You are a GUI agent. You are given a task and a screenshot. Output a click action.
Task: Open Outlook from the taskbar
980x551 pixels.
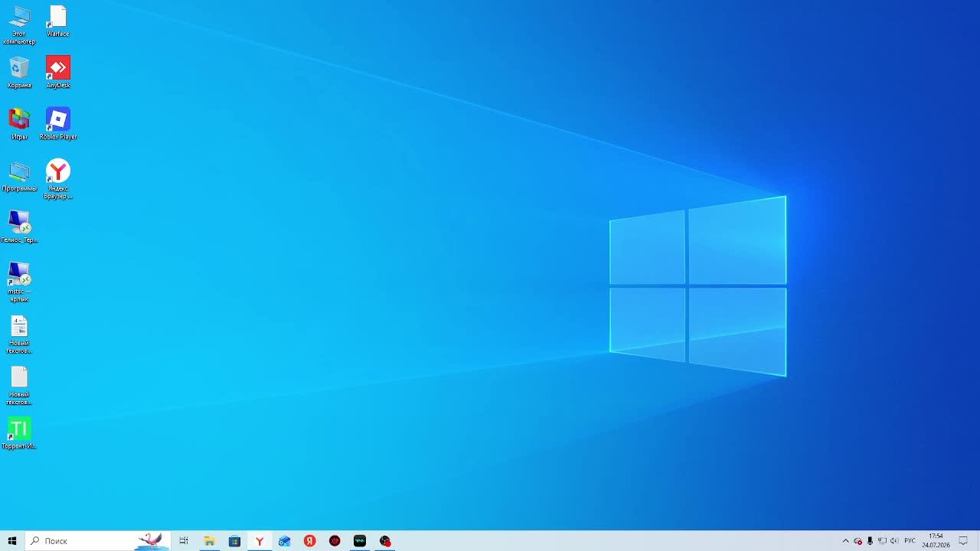(285, 541)
